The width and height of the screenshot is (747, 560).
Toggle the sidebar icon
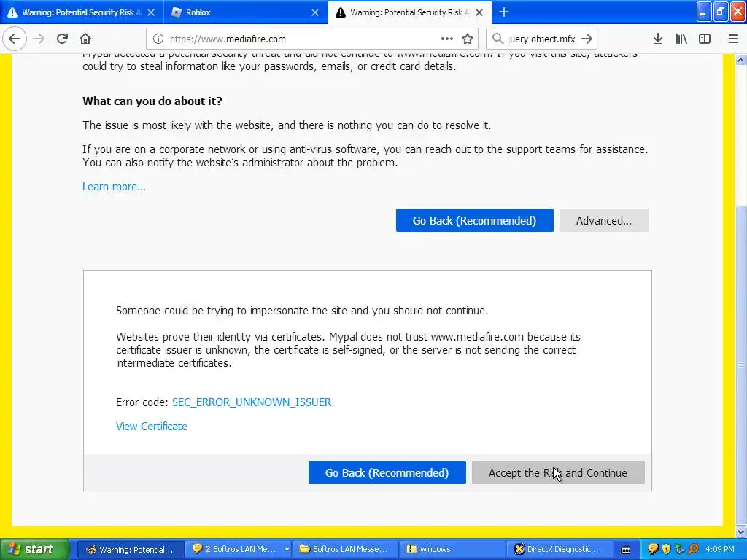tap(705, 39)
